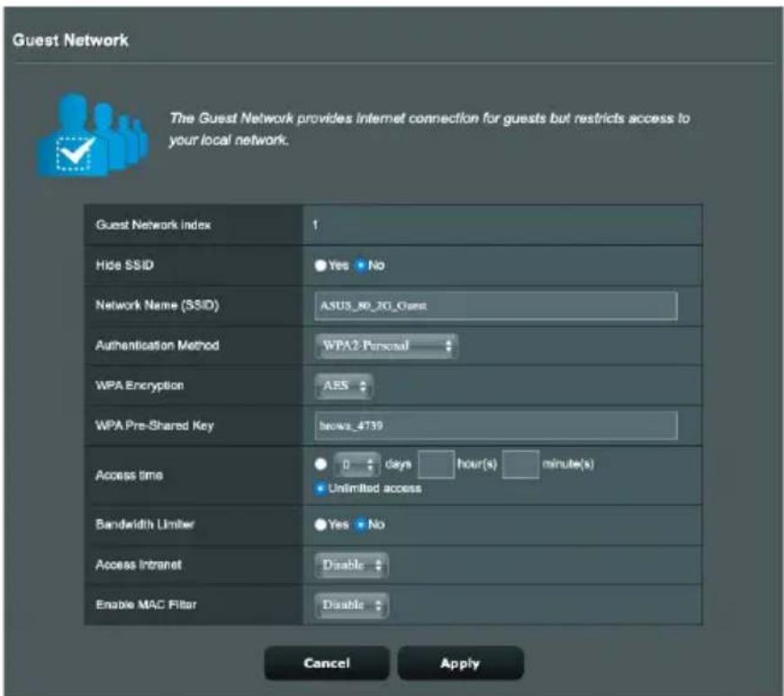Click the minute(s) input box
The width and height of the screenshot is (784, 696).
click(520, 465)
